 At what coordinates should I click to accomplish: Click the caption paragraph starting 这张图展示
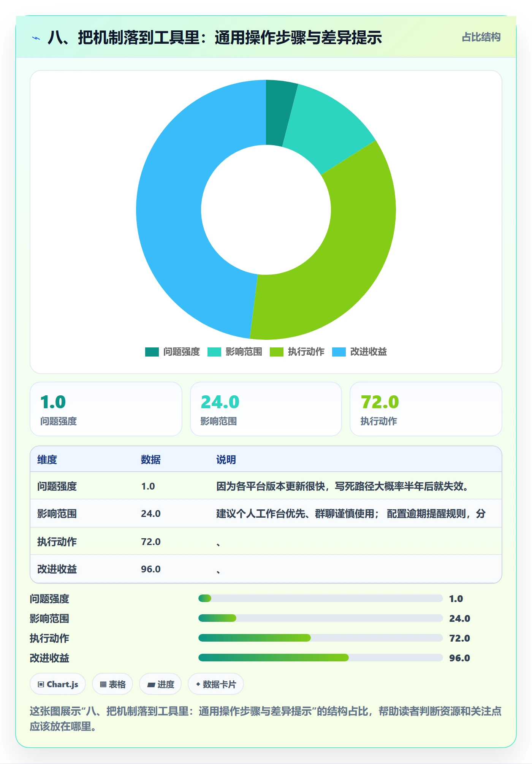click(x=266, y=718)
